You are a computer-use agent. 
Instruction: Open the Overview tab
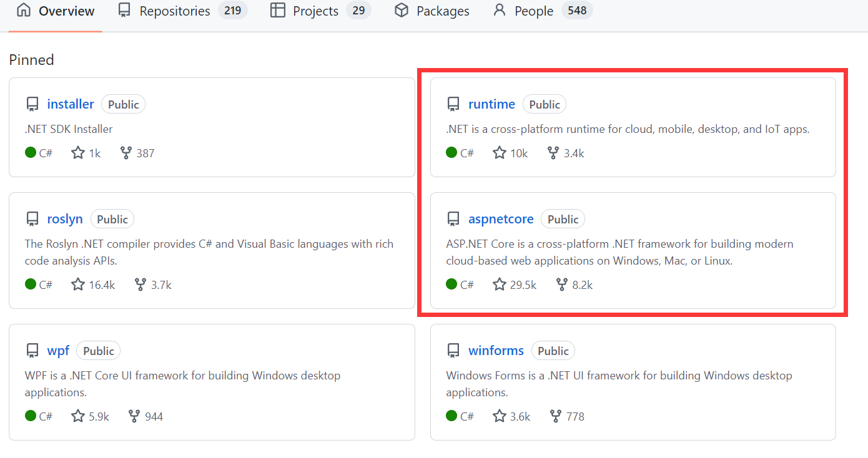tap(66, 10)
